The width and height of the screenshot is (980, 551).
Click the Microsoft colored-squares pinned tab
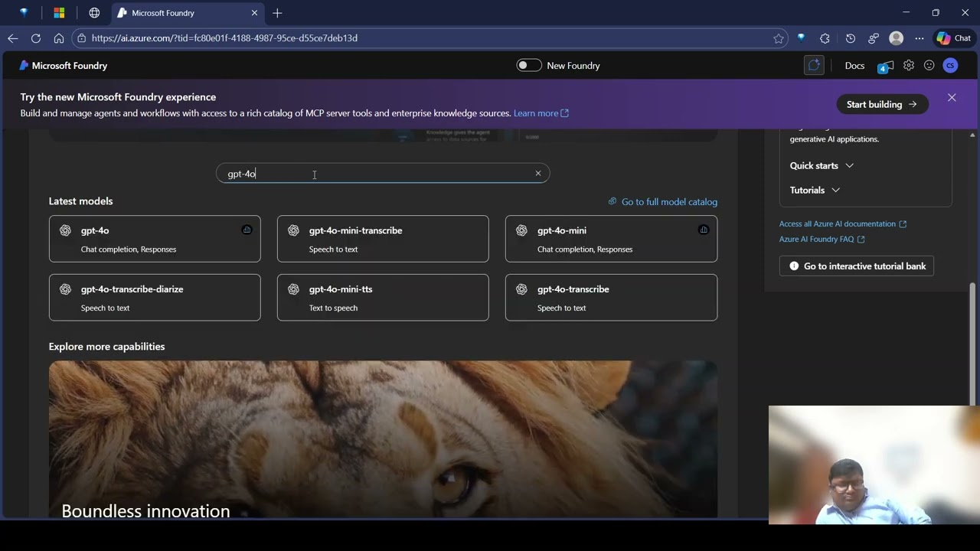[59, 13]
